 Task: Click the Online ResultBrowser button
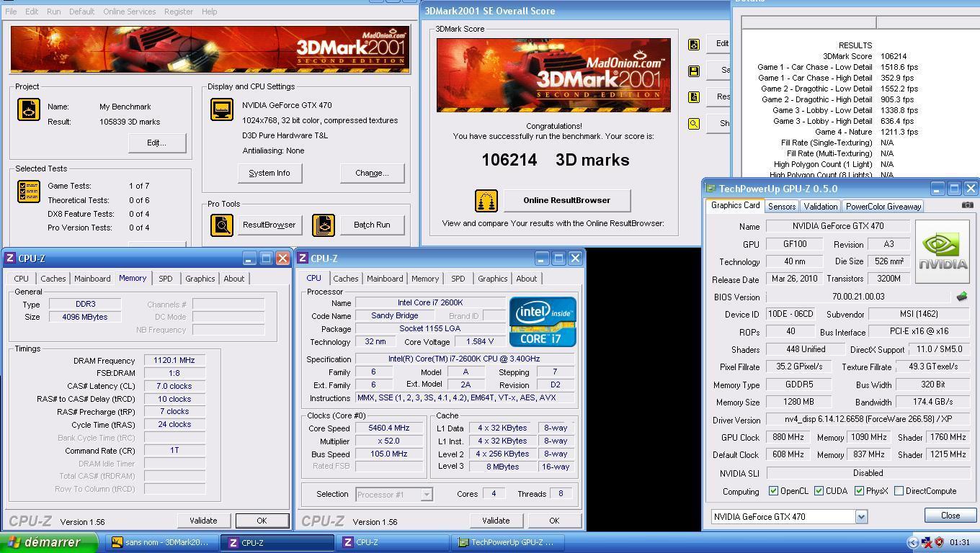(x=567, y=200)
